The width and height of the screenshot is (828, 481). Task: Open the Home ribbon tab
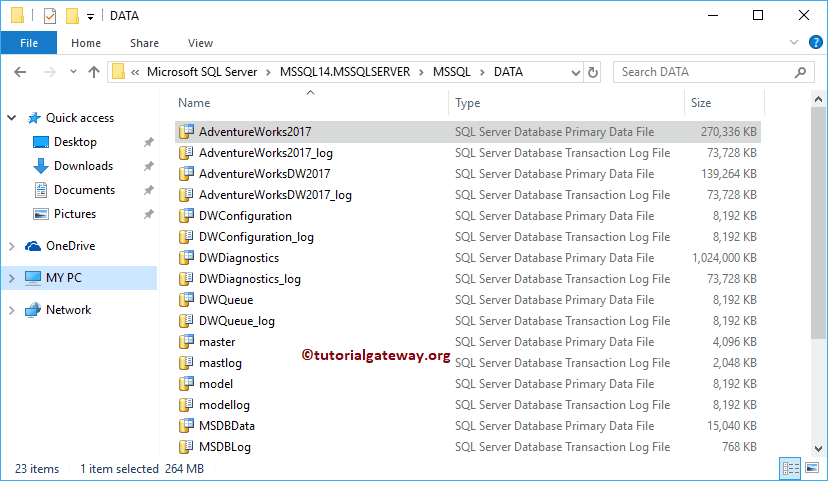click(x=86, y=43)
